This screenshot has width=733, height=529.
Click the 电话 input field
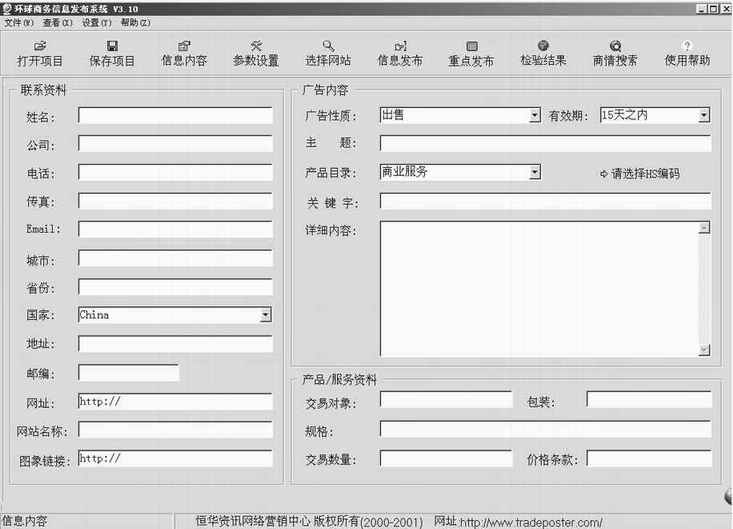(175, 172)
